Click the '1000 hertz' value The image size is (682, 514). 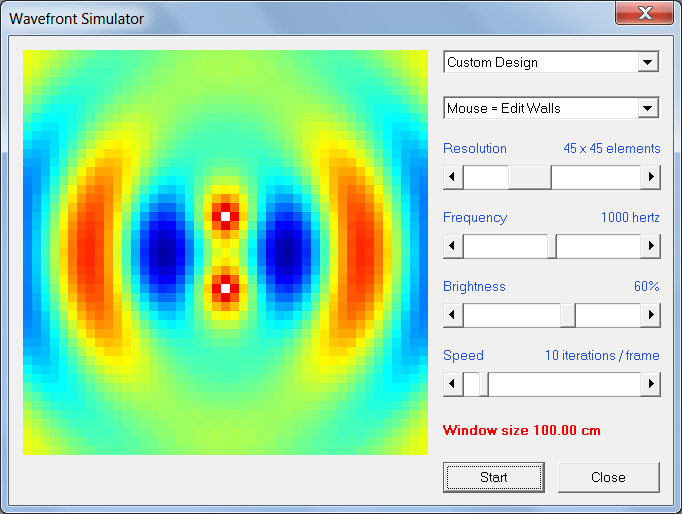[630, 217]
